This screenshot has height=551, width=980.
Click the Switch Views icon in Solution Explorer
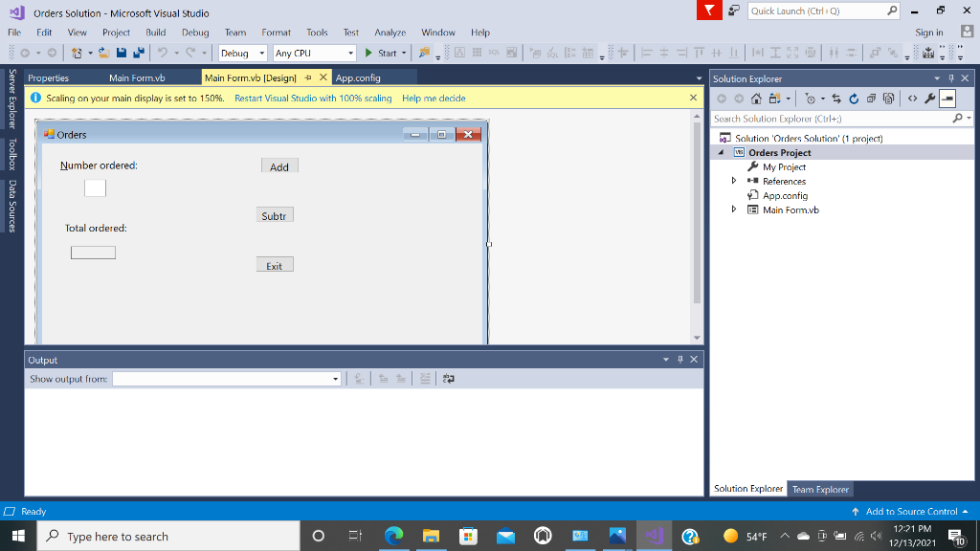coord(775,99)
